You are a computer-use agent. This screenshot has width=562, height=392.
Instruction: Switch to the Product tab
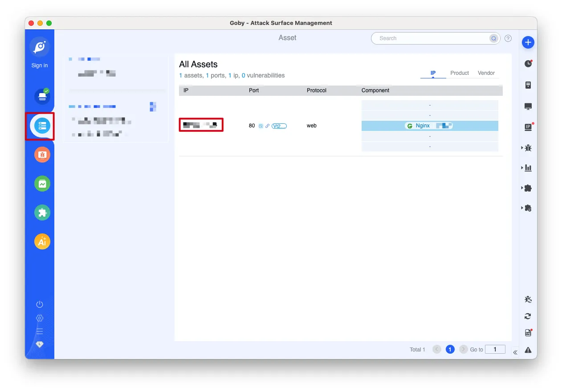[459, 73]
